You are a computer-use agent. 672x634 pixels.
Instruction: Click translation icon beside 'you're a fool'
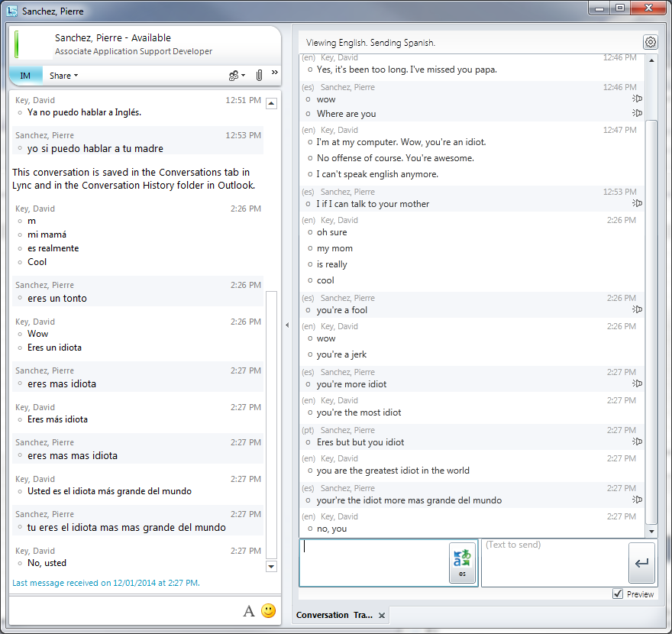(x=638, y=309)
